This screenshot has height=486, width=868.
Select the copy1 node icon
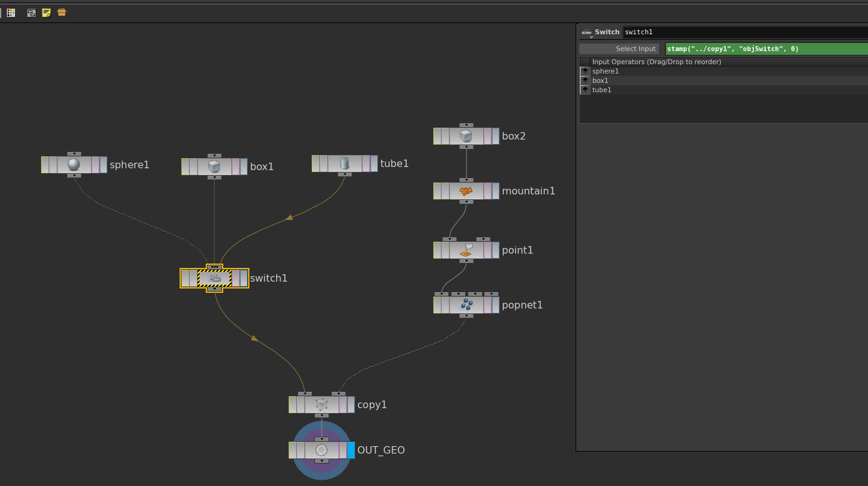point(321,404)
